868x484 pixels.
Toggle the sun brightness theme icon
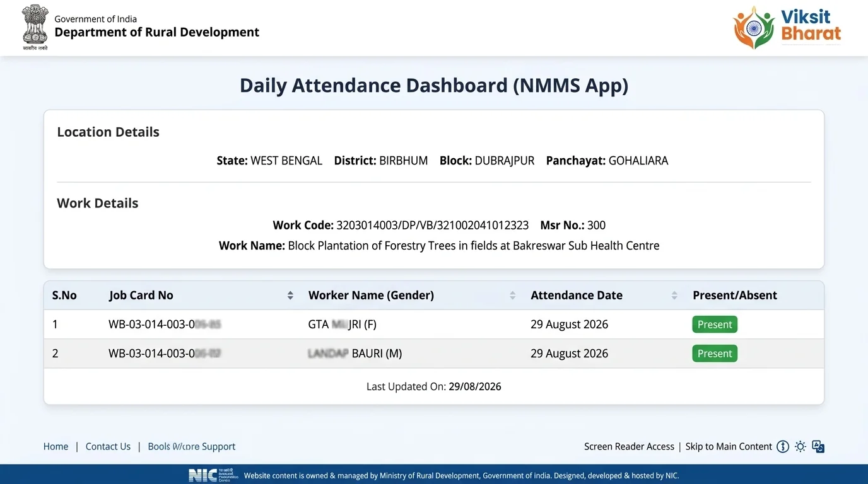point(801,447)
